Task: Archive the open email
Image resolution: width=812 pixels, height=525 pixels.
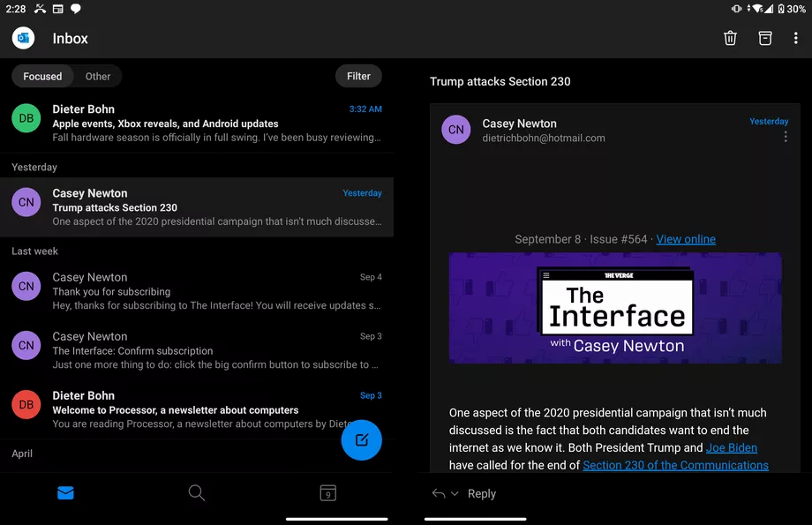Action: coord(765,38)
